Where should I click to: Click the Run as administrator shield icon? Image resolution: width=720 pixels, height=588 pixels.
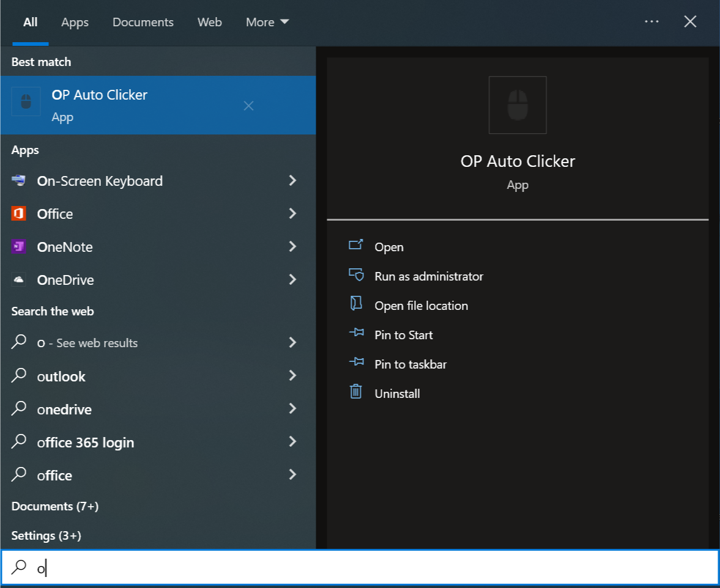click(x=357, y=275)
